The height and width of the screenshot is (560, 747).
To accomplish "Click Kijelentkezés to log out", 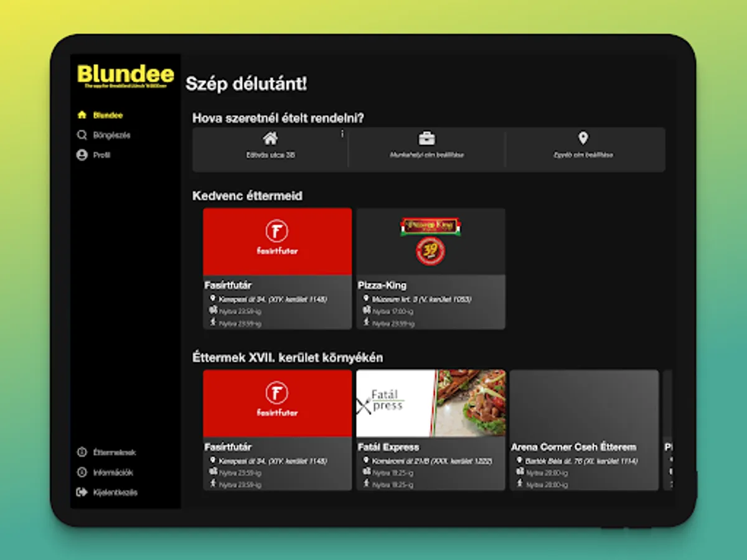I will click(106, 492).
